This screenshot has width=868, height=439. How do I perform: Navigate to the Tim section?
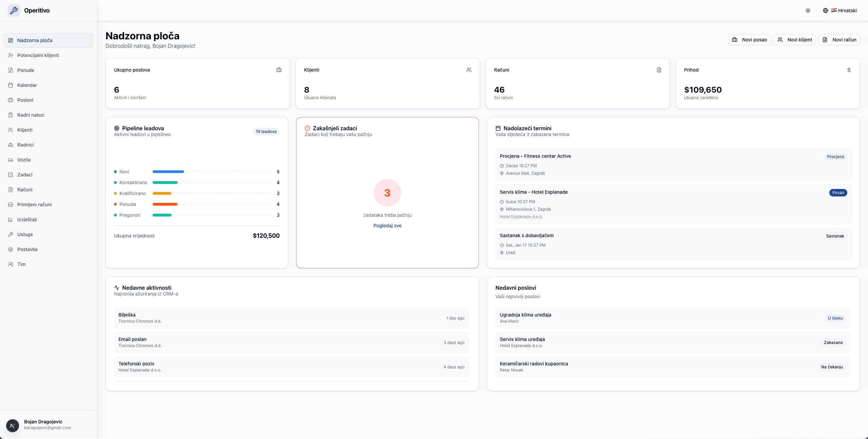[21, 264]
